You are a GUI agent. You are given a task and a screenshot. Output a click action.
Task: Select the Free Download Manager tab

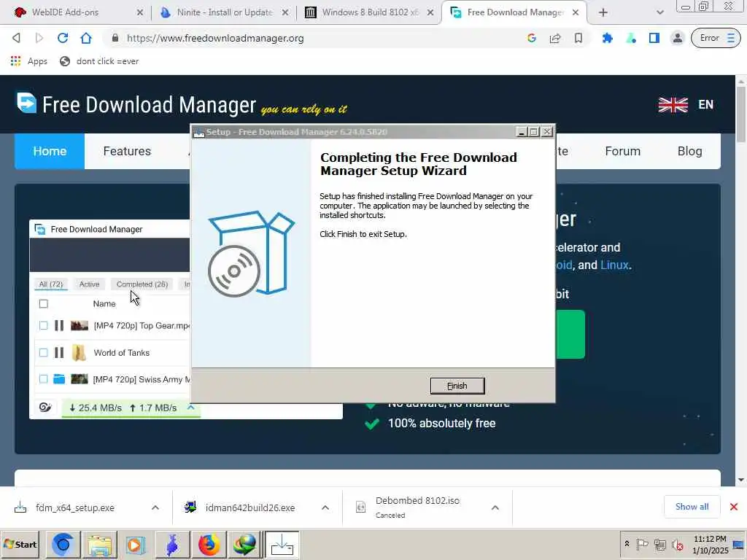(x=514, y=12)
